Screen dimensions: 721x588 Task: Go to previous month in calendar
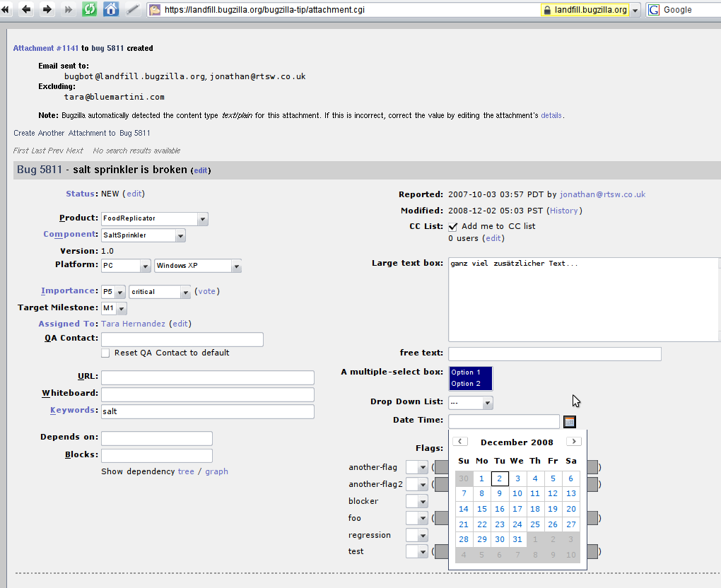click(460, 441)
